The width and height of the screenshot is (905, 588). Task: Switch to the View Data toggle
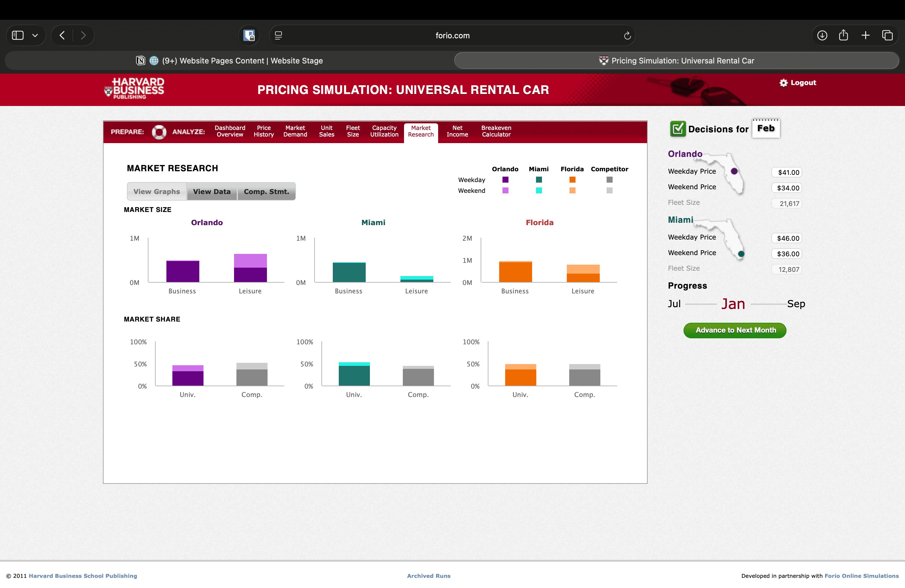212,191
